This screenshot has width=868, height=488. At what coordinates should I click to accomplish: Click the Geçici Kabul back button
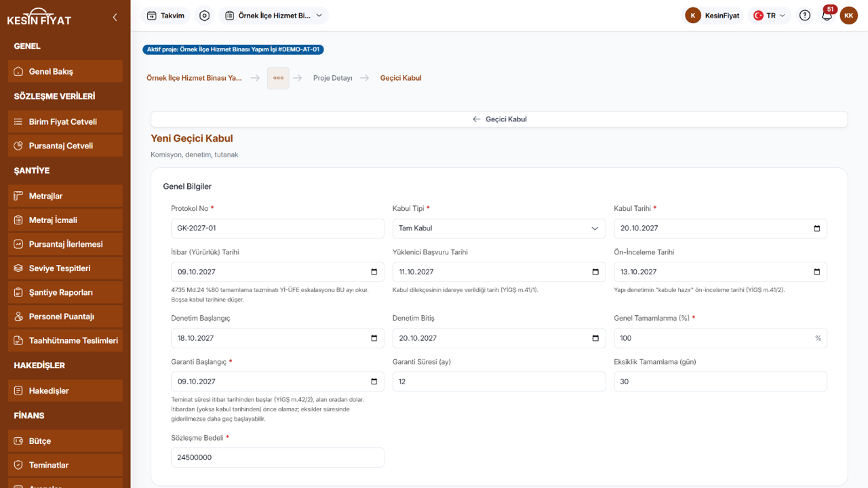click(499, 119)
